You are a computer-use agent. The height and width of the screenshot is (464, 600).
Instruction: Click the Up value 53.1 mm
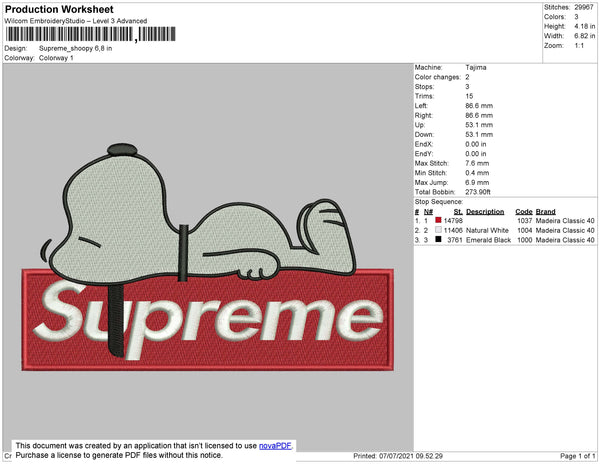(479, 125)
